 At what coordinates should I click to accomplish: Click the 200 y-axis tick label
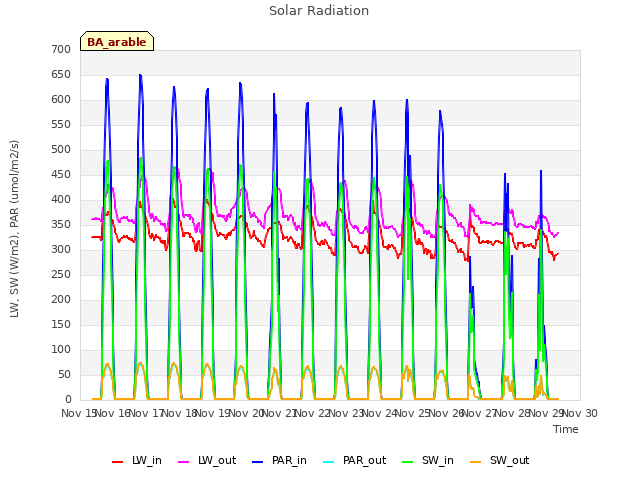pos(61,300)
